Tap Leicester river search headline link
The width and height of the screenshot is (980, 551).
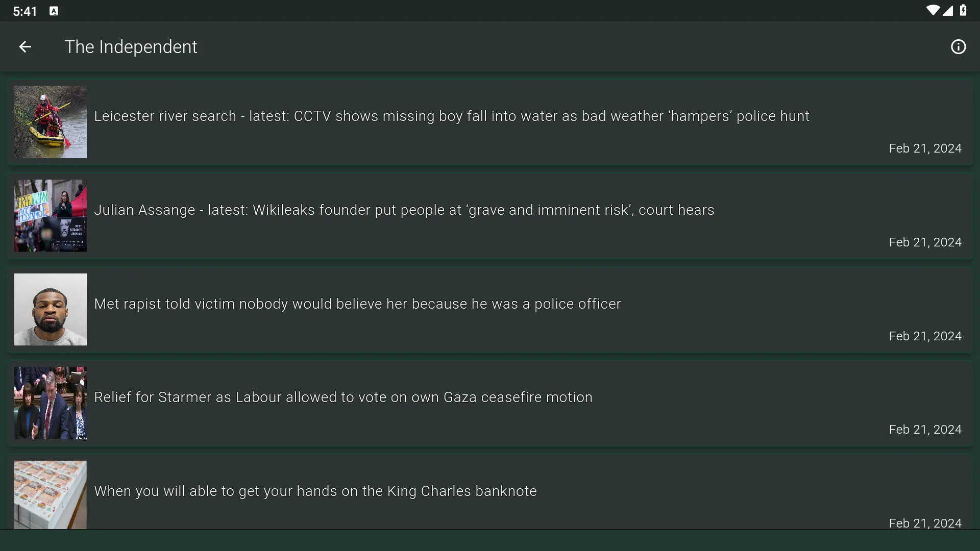[452, 116]
